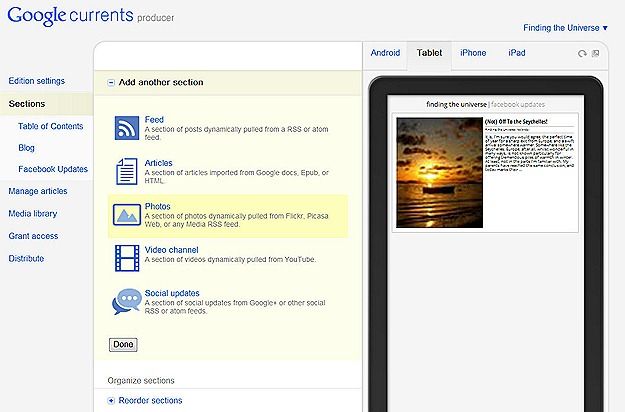Screen dimensions: 625x412
Task: Click the Done button
Action: coord(123,345)
